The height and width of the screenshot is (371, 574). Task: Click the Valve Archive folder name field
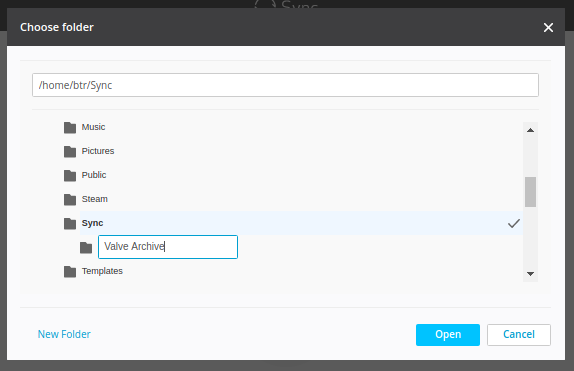pyautogui.click(x=168, y=247)
